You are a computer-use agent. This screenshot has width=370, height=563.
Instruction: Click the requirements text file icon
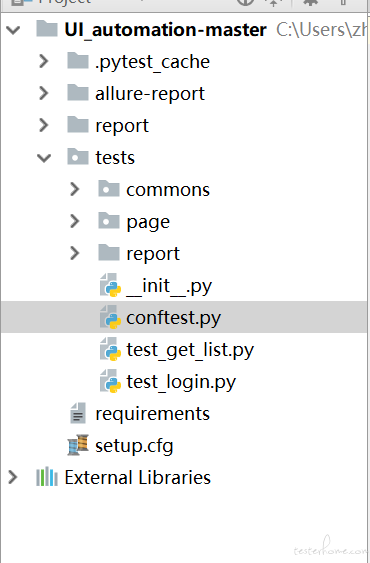(x=78, y=413)
